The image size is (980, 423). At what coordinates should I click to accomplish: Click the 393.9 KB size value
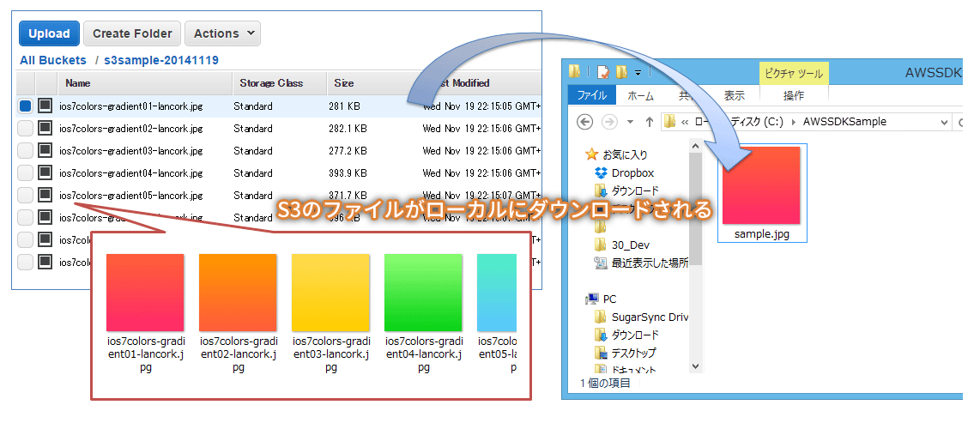(x=348, y=173)
